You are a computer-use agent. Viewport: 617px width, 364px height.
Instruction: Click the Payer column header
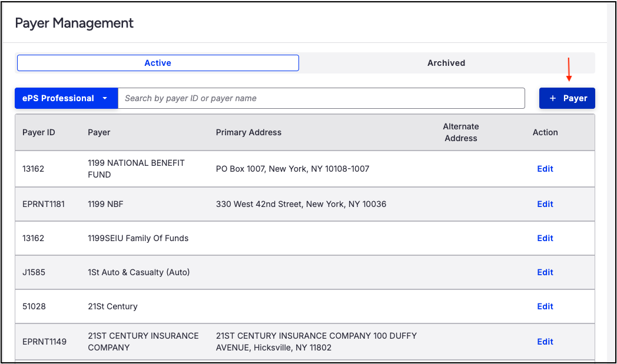pos(99,132)
